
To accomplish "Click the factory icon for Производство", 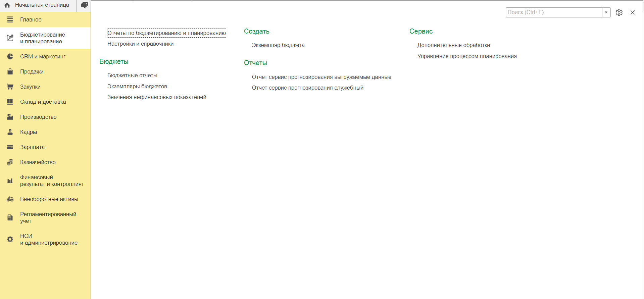I will click(10, 117).
